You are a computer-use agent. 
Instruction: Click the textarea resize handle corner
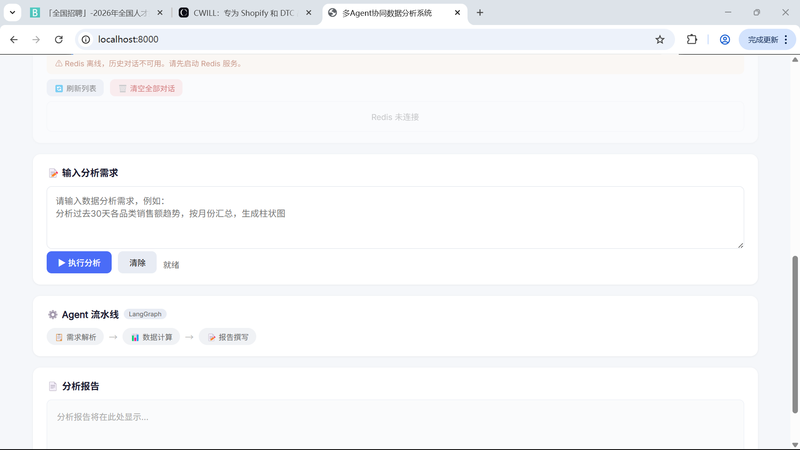tap(740, 245)
